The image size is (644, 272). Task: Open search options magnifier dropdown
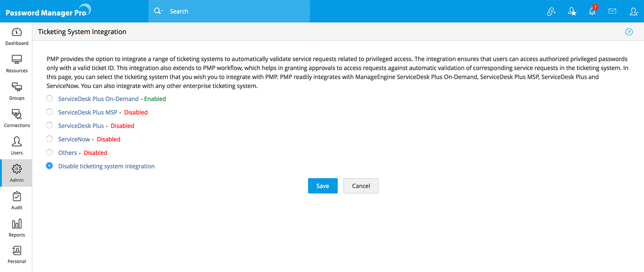pos(158,11)
